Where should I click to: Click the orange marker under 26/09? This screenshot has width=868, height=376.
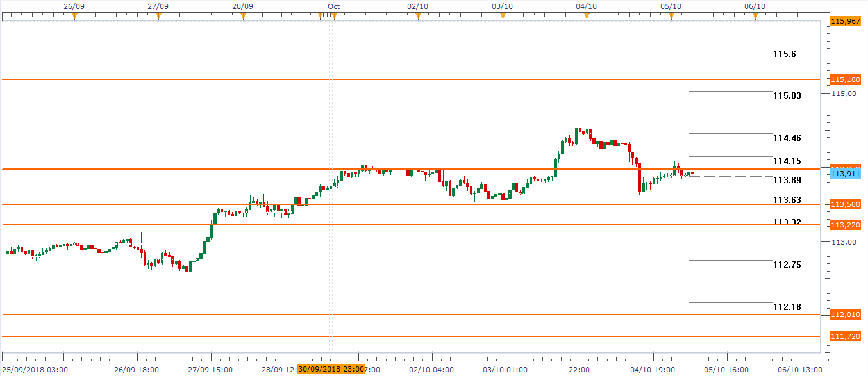pos(74,17)
